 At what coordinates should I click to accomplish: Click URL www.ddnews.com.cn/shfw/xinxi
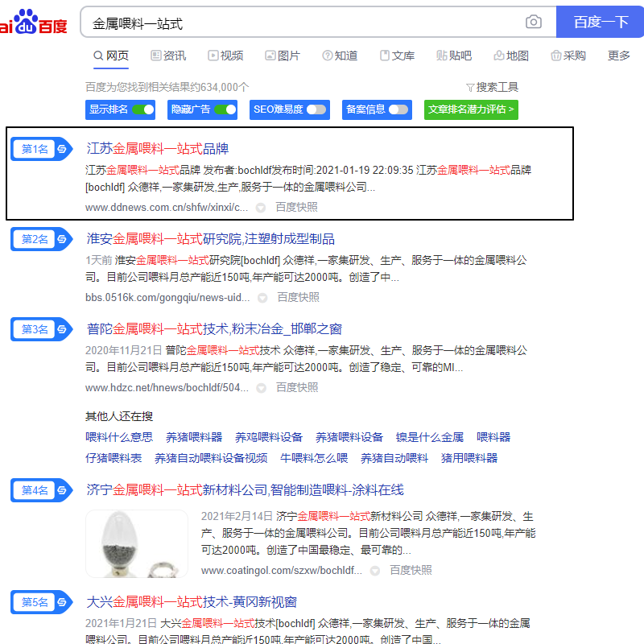pyautogui.click(x=167, y=208)
